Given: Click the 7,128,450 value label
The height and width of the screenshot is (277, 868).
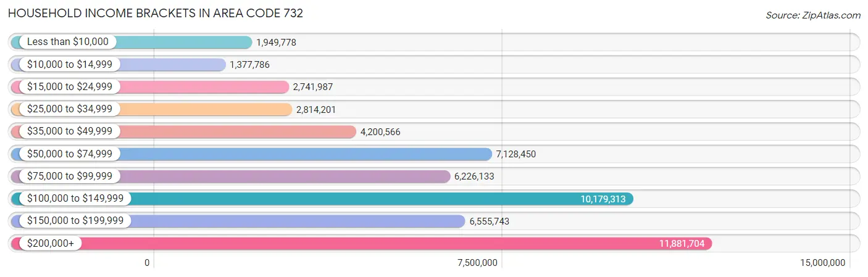Looking at the screenshot, I should point(516,154).
